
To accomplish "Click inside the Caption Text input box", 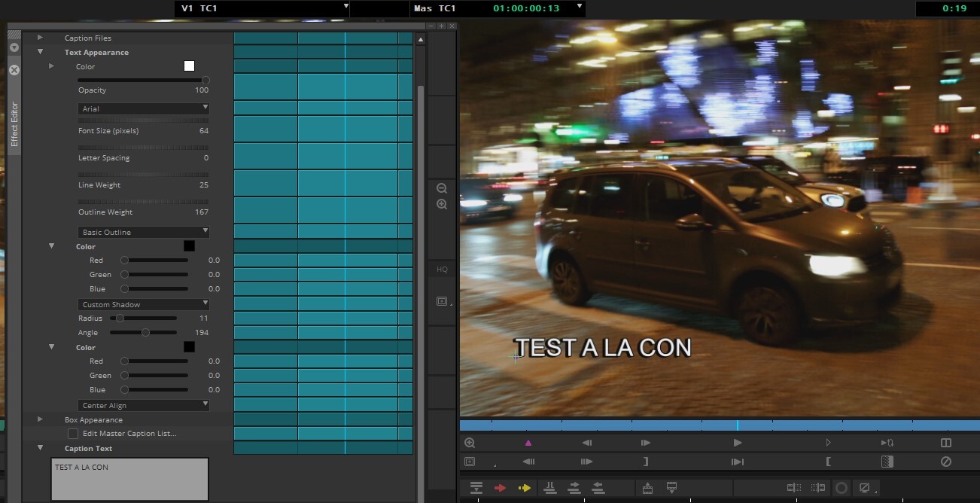I will [x=129, y=479].
